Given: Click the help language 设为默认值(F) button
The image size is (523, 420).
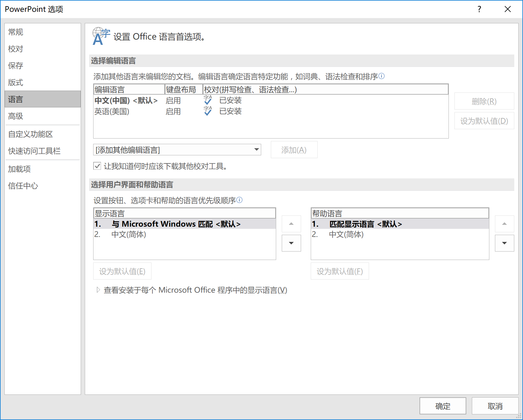Looking at the screenshot, I should pos(340,271).
